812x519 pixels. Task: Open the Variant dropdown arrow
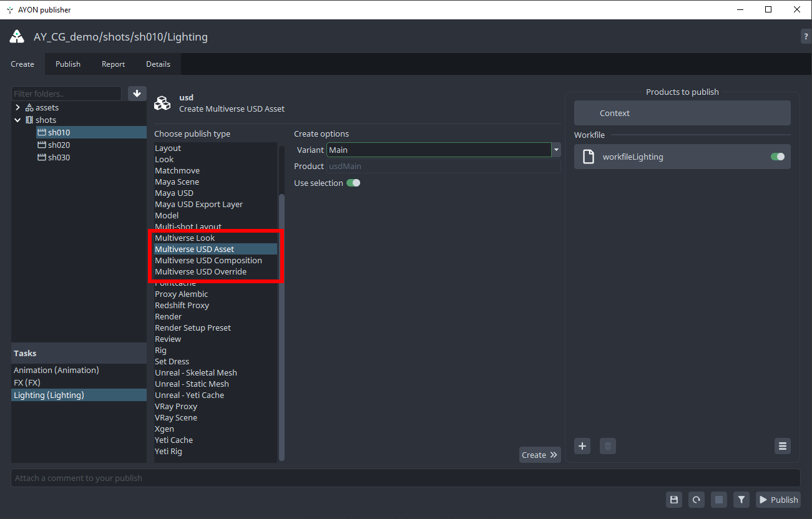(x=556, y=150)
